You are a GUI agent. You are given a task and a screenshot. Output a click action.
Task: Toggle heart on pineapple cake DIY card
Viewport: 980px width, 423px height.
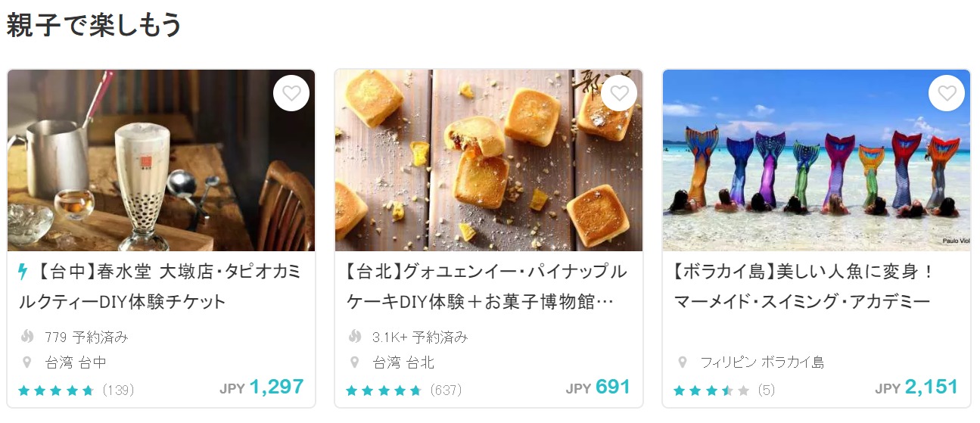point(619,93)
